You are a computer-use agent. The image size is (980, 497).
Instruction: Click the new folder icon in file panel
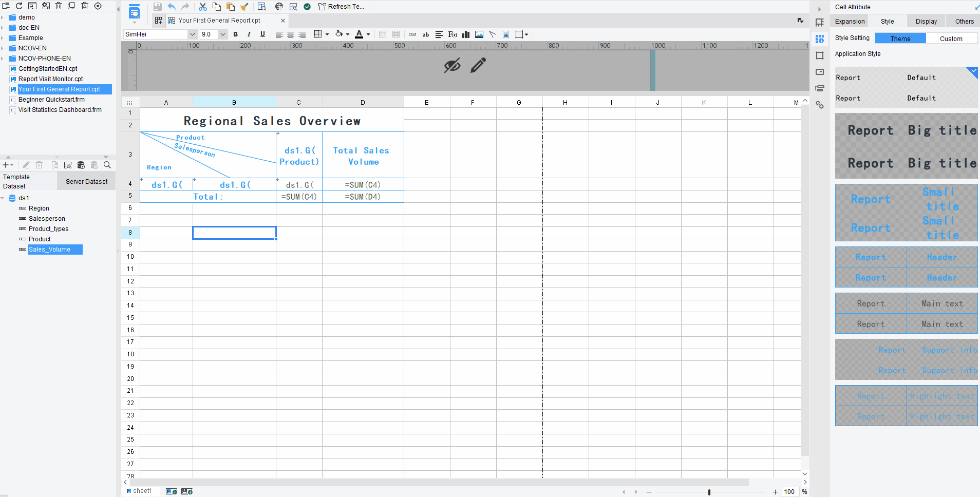pos(6,6)
